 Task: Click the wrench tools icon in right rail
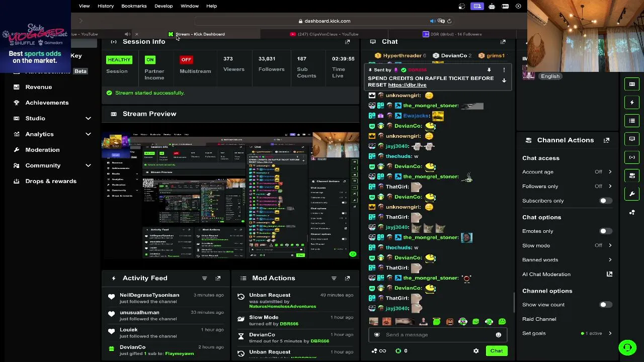pyautogui.click(x=632, y=194)
